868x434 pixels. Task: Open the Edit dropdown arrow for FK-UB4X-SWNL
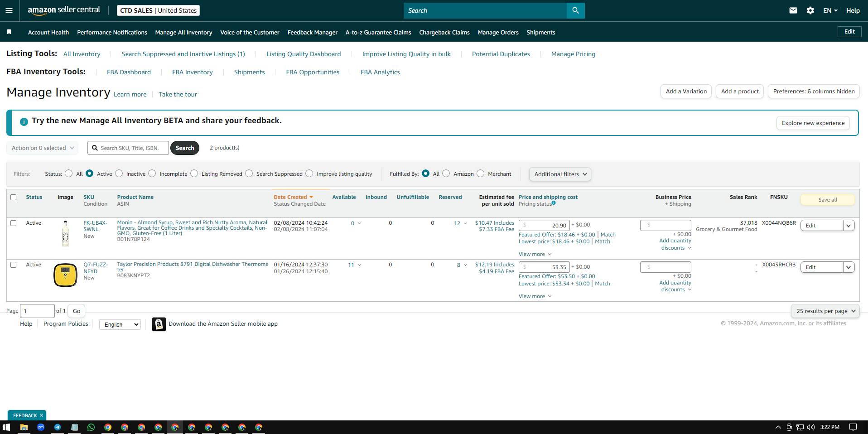click(849, 226)
